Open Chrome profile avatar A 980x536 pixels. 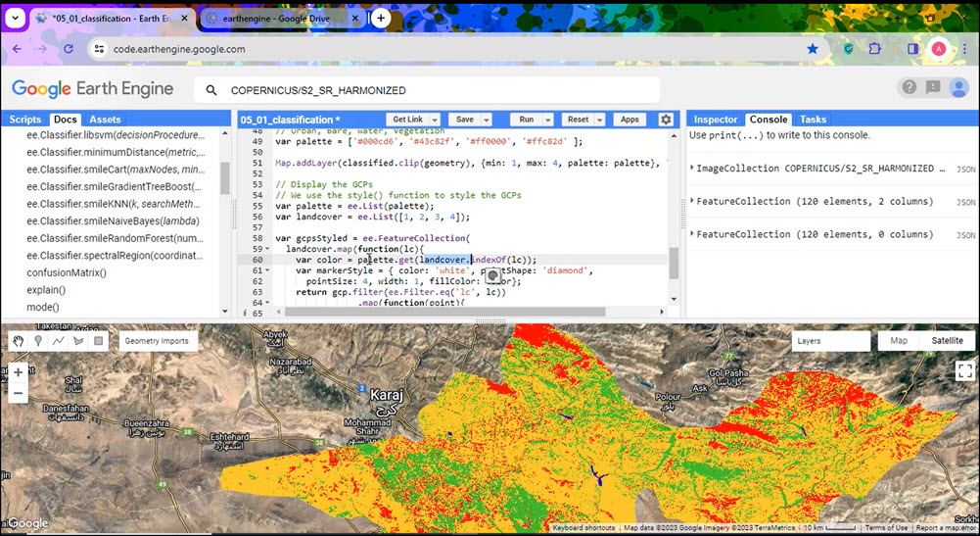click(938, 49)
